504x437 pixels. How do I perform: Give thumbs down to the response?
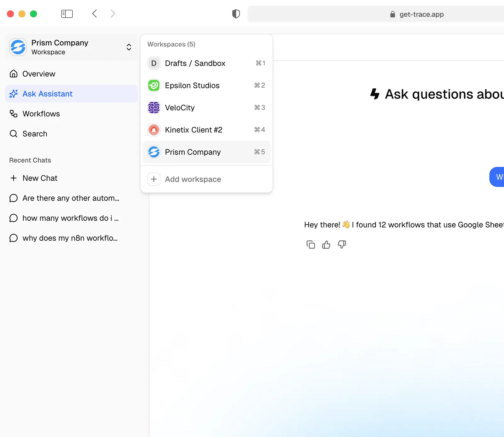coord(342,245)
